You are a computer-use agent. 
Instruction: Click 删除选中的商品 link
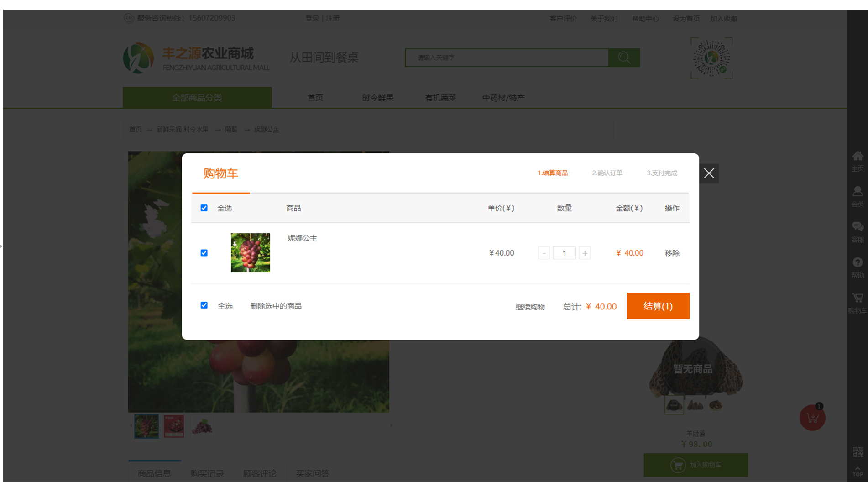tap(276, 306)
